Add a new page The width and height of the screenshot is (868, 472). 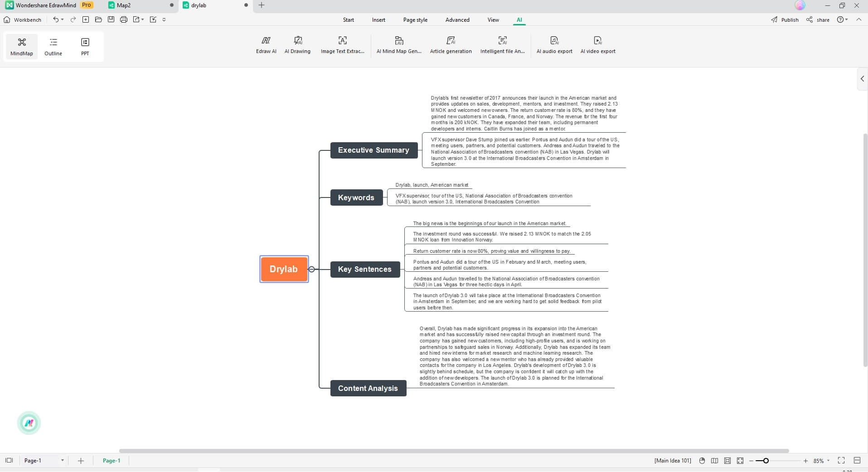click(81, 461)
